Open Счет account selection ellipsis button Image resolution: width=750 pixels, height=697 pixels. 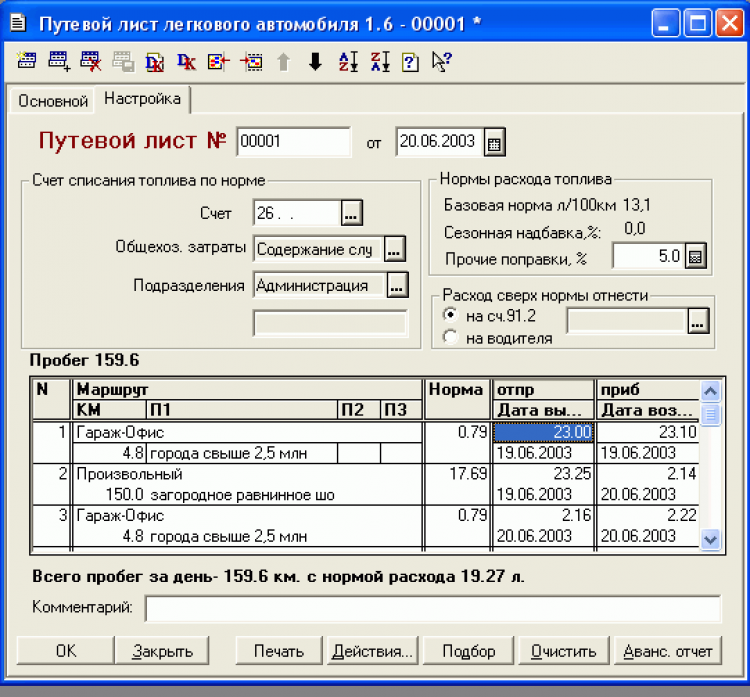pyautogui.click(x=350, y=213)
